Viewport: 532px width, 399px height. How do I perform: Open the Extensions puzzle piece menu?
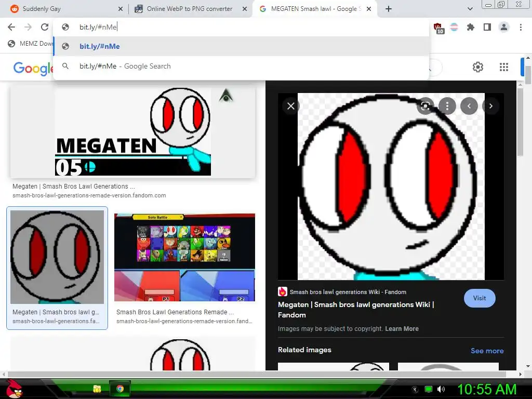[471, 27]
